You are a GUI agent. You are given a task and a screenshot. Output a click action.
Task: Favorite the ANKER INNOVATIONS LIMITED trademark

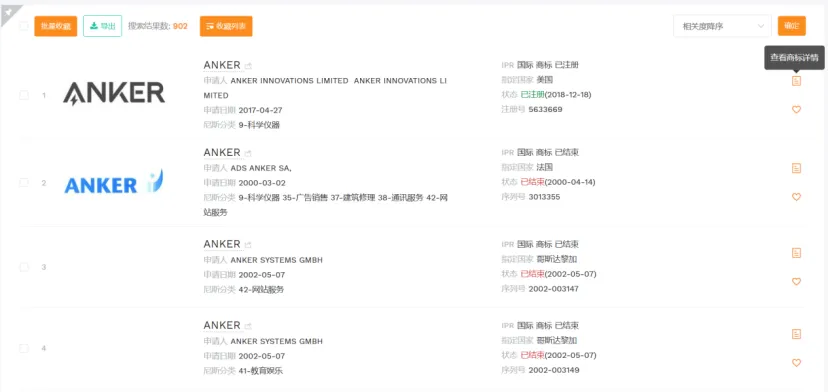pyautogui.click(x=796, y=109)
